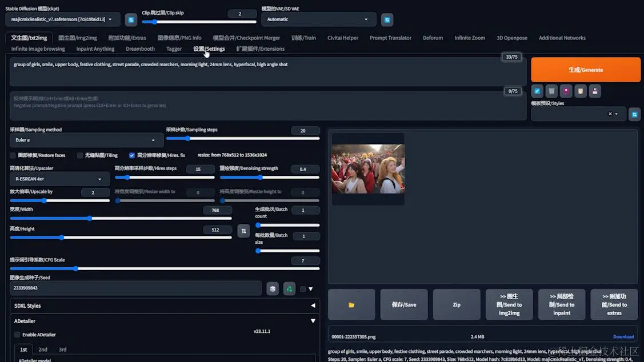644x362 pixels.
Task: Download the generated PNG file
Action: [x=623, y=336]
